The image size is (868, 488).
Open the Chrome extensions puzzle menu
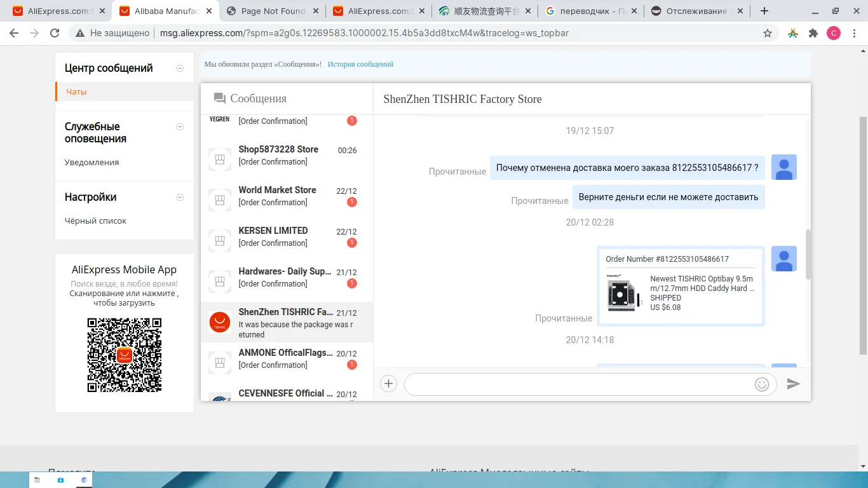813,33
